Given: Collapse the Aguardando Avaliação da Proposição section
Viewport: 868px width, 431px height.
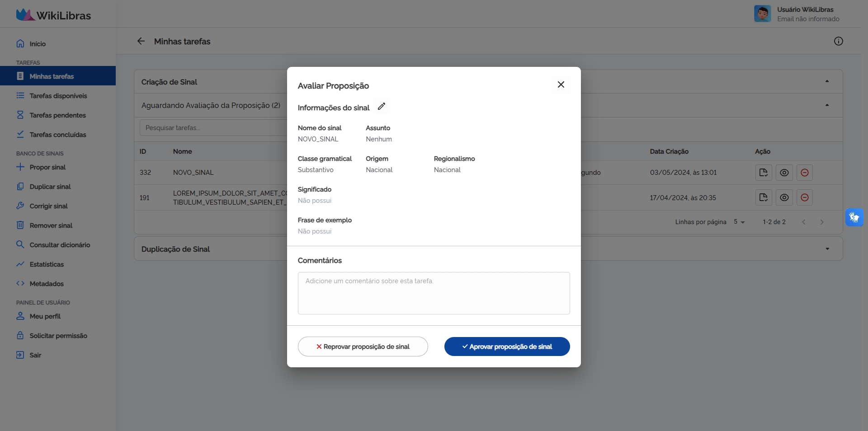Looking at the screenshot, I should click(827, 105).
